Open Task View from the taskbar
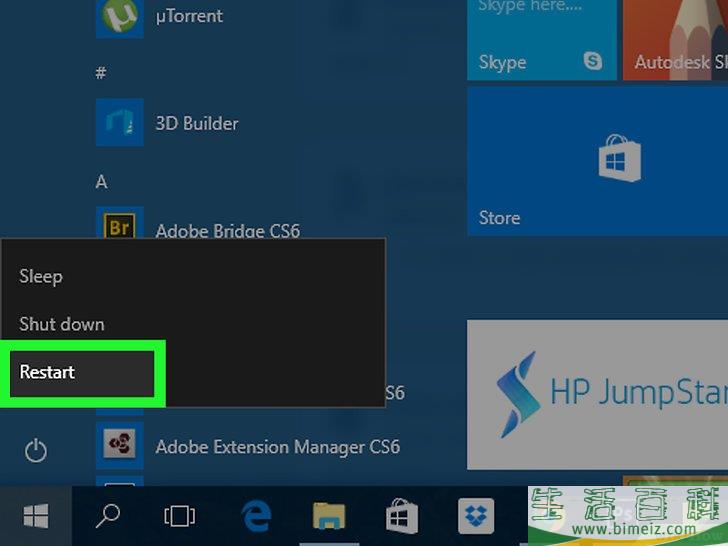The height and width of the screenshot is (546, 728). click(x=179, y=516)
